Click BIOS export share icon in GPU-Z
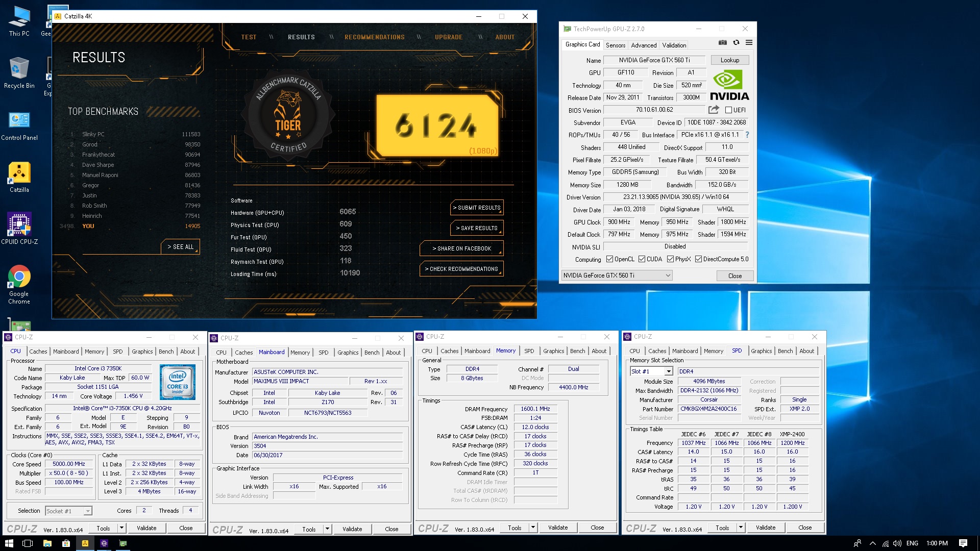The image size is (980, 551). pyautogui.click(x=714, y=110)
